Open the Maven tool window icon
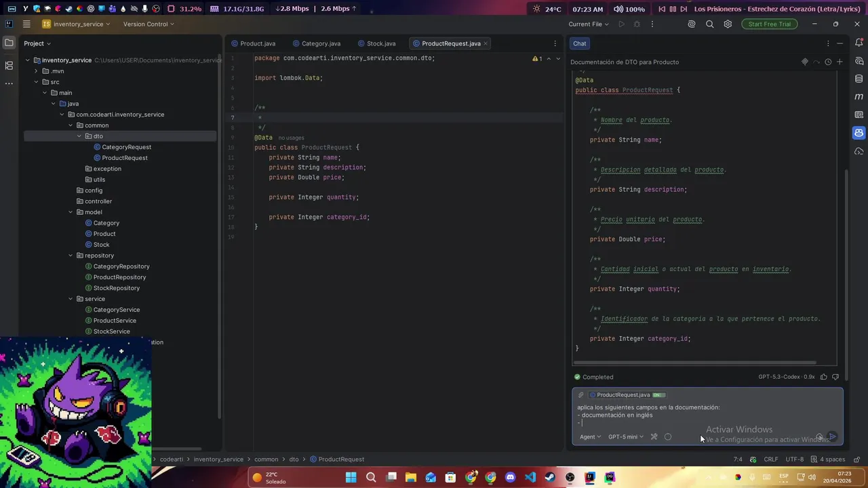The width and height of the screenshot is (868, 488). tap(859, 97)
